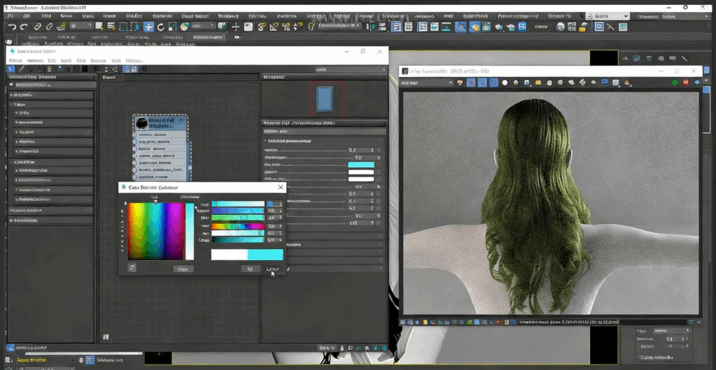Viewport: 716px width, 370px height.
Task: Open the dropdown in lower-right command panel
Action: point(671,330)
